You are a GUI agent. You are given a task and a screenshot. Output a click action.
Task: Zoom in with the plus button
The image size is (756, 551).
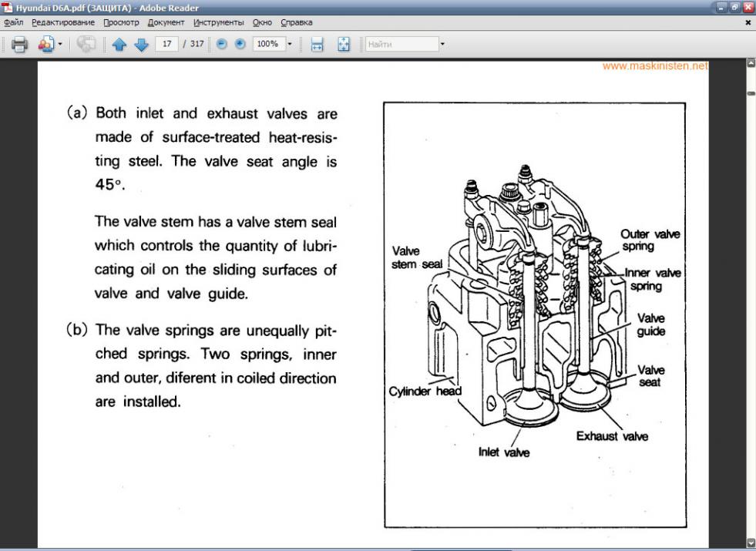coord(240,44)
